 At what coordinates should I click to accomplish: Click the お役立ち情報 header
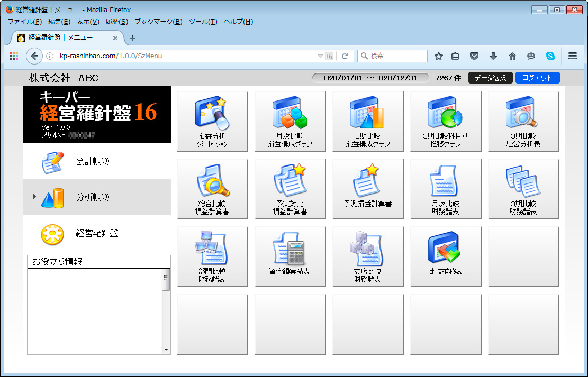point(99,262)
